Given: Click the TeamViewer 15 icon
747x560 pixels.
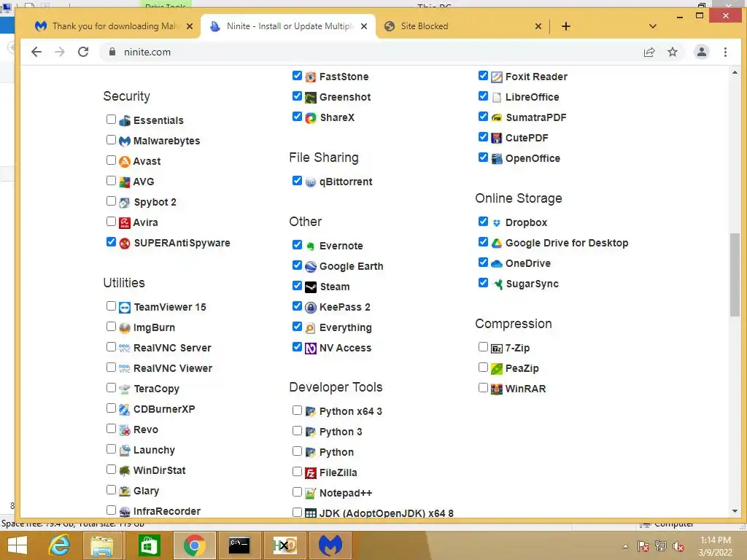Looking at the screenshot, I should (x=124, y=308).
